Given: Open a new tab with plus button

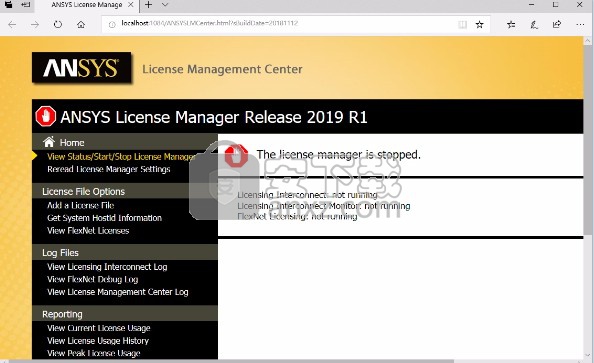Looking at the screenshot, I should point(148,5).
